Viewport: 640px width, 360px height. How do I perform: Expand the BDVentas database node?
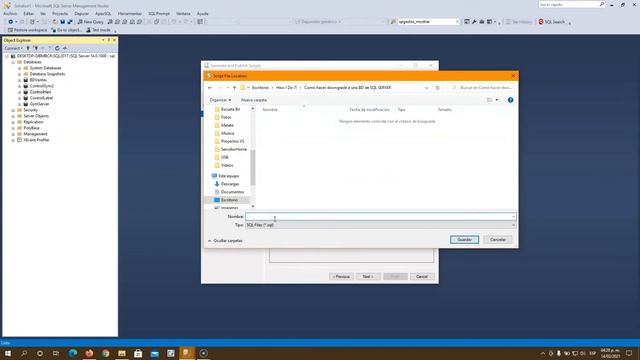[x=19, y=80]
